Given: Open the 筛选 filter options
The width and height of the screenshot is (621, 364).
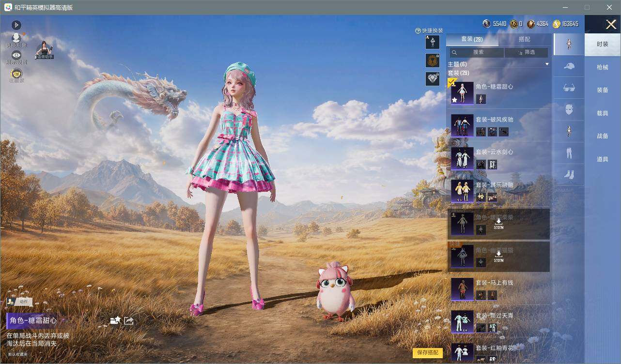Looking at the screenshot, I should pyautogui.click(x=526, y=52).
